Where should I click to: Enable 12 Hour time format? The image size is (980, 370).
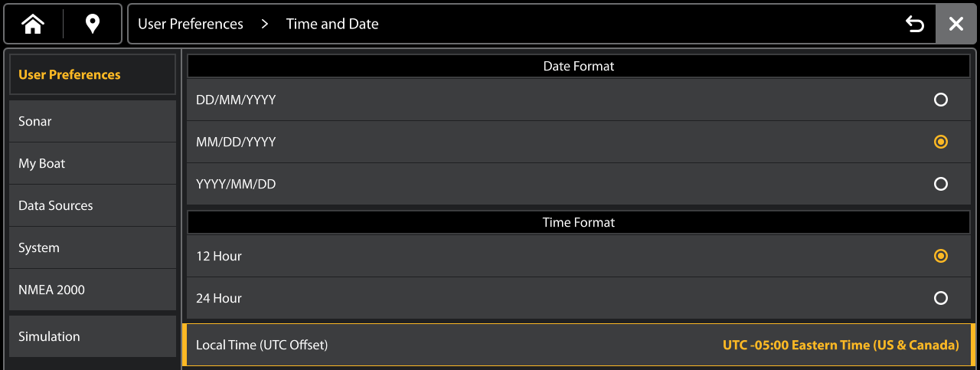click(941, 256)
